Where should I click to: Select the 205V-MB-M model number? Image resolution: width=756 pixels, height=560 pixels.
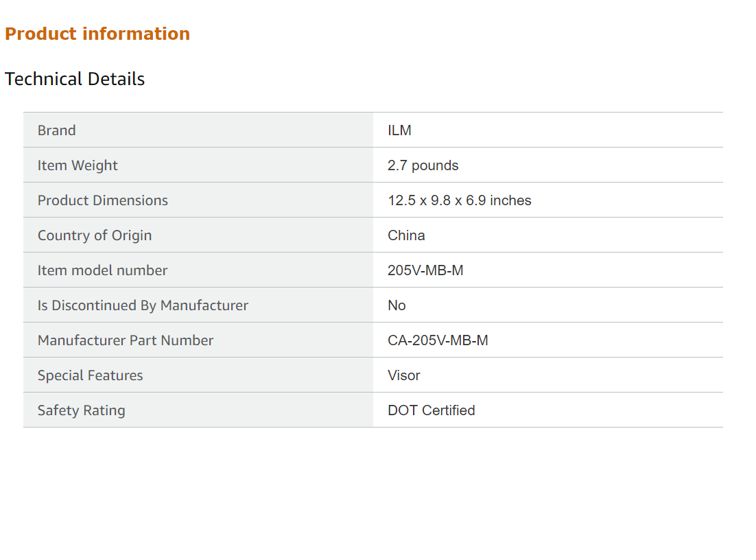coord(425,270)
